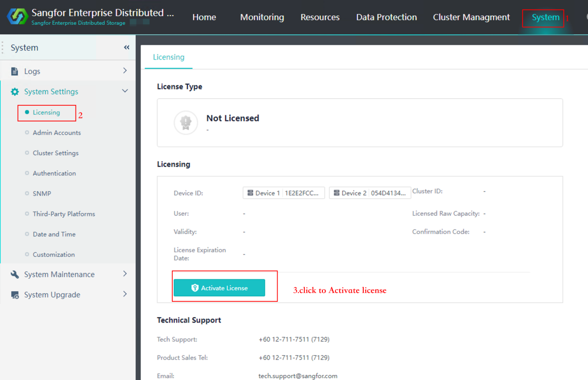Screen dimensions: 588x380
Task: Expand the System Maintenance chevron
Action: click(x=125, y=274)
